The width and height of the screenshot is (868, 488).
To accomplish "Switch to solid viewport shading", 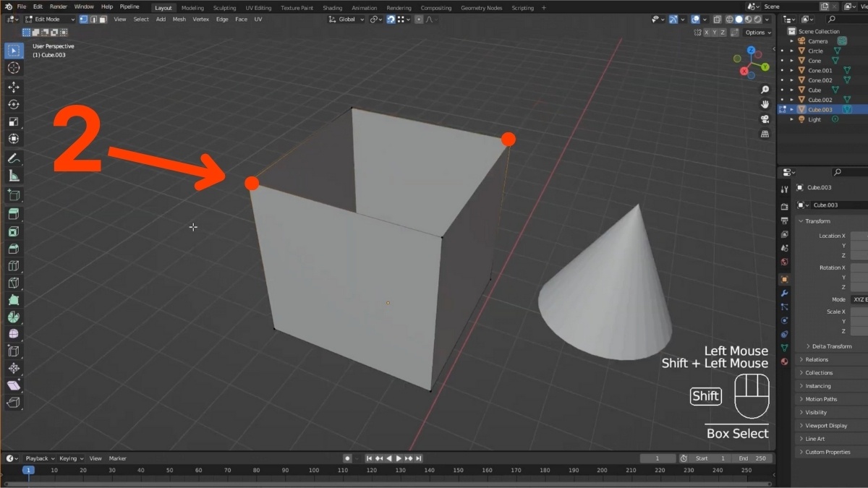I will click(739, 20).
